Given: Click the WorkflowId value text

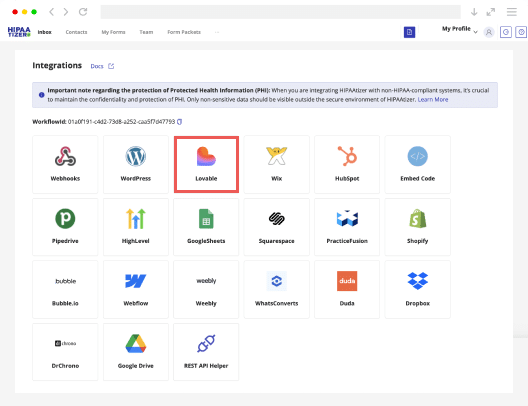Looking at the screenshot, I should tap(121, 122).
